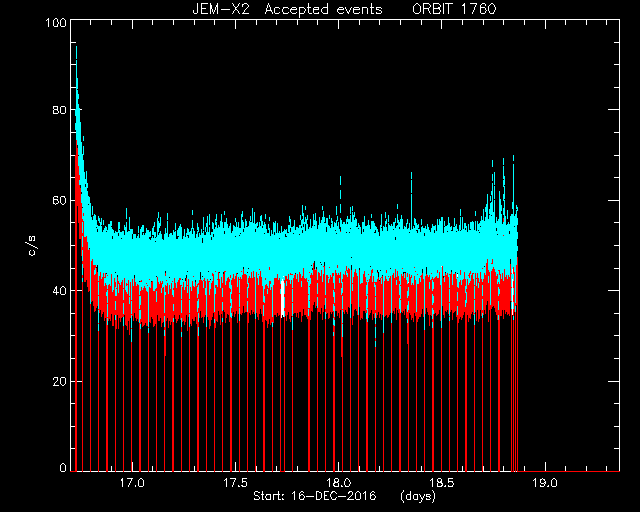The height and width of the screenshot is (512, 640).
Task: Click the cyan spike near 18.35 days
Action: [x=411, y=196]
